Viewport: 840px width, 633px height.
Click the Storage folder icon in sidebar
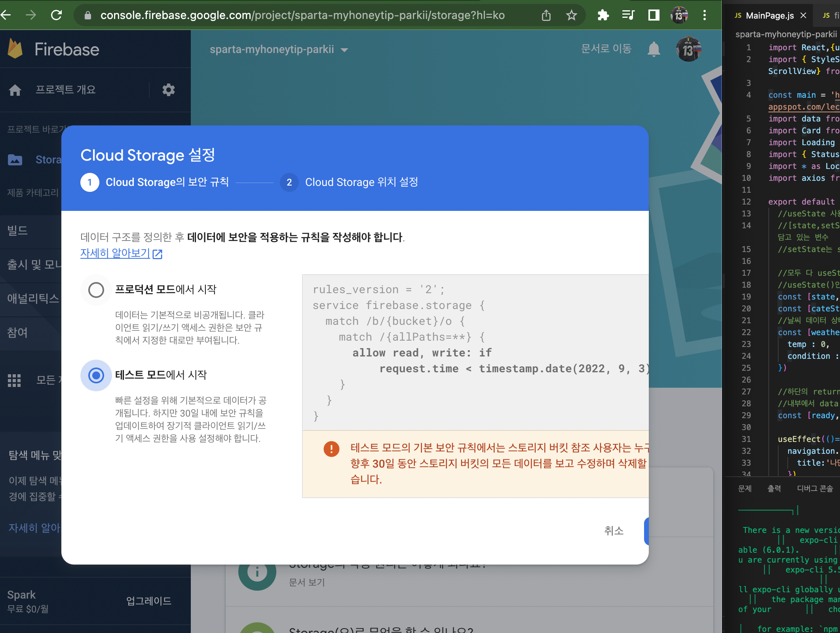15,160
